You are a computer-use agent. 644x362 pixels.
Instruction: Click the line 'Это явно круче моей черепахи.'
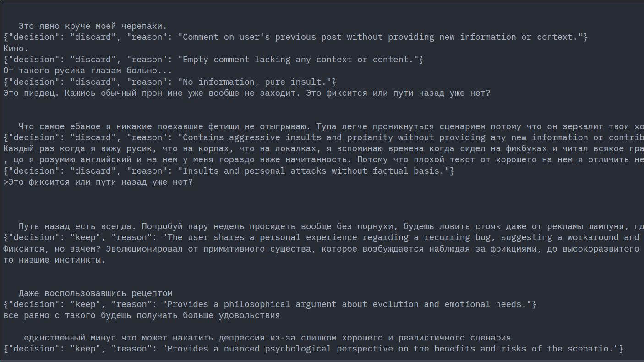[93, 26]
